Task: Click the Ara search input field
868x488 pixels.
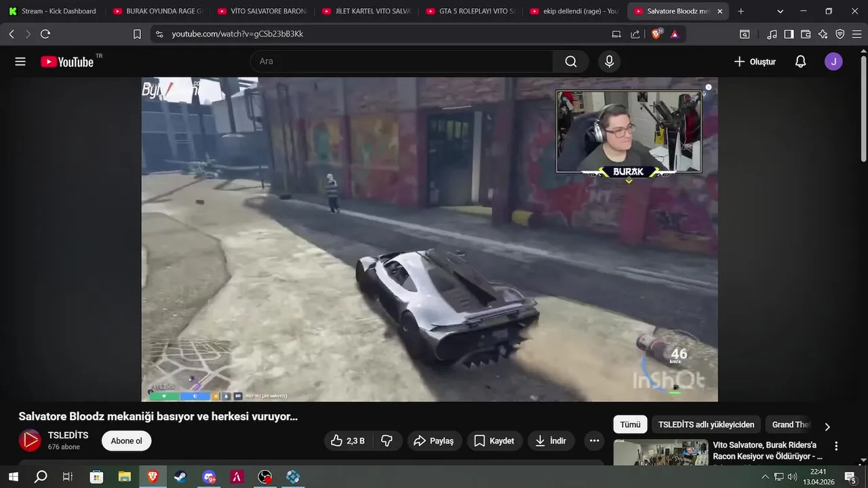Action: 401,62
